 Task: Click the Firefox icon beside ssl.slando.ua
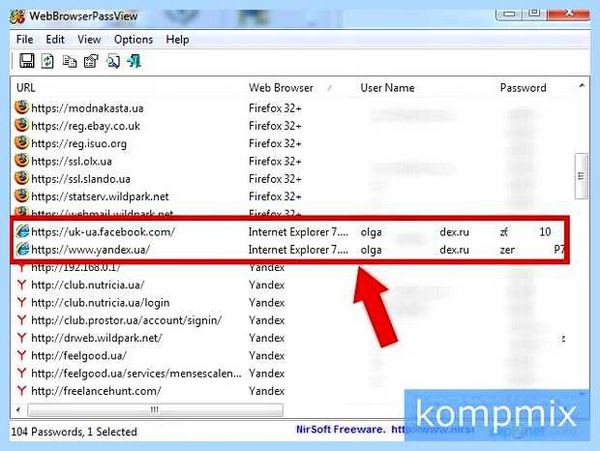point(22,178)
